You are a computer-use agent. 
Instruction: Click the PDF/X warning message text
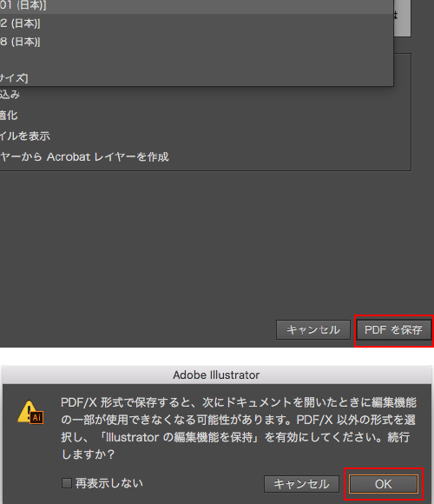[x=239, y=428]
